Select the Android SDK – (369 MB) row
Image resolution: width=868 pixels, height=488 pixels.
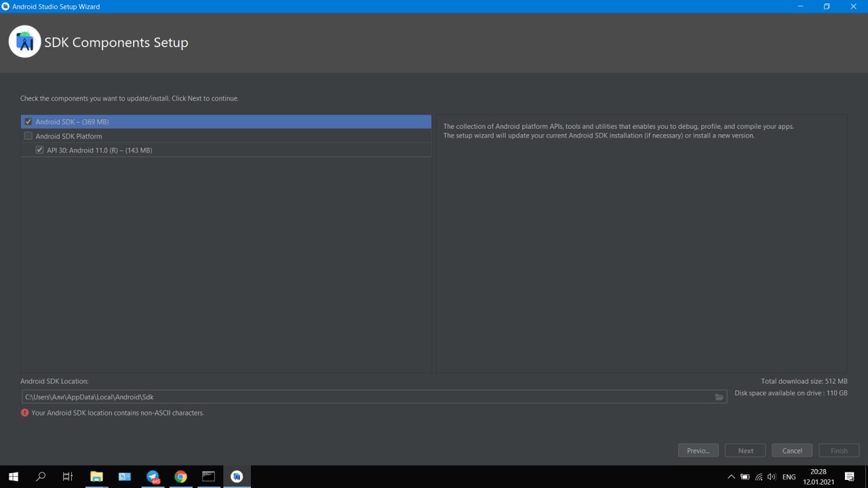coord(226,122)
